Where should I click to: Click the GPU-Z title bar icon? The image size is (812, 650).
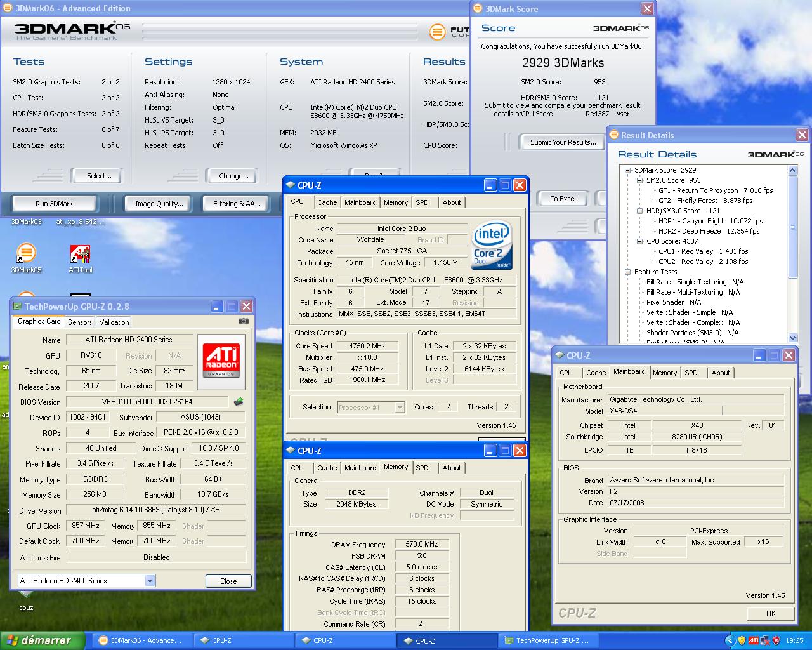[18, 307]
